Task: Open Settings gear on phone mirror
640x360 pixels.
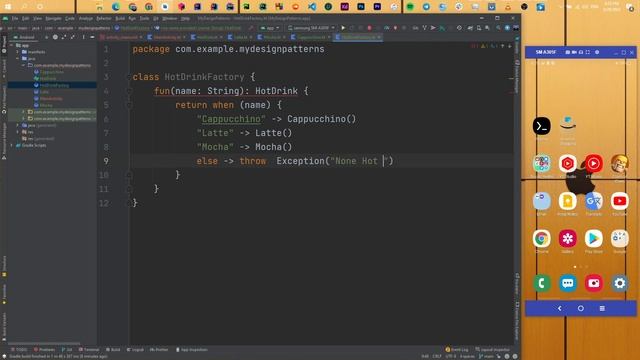Action: [x=620, y=283]
